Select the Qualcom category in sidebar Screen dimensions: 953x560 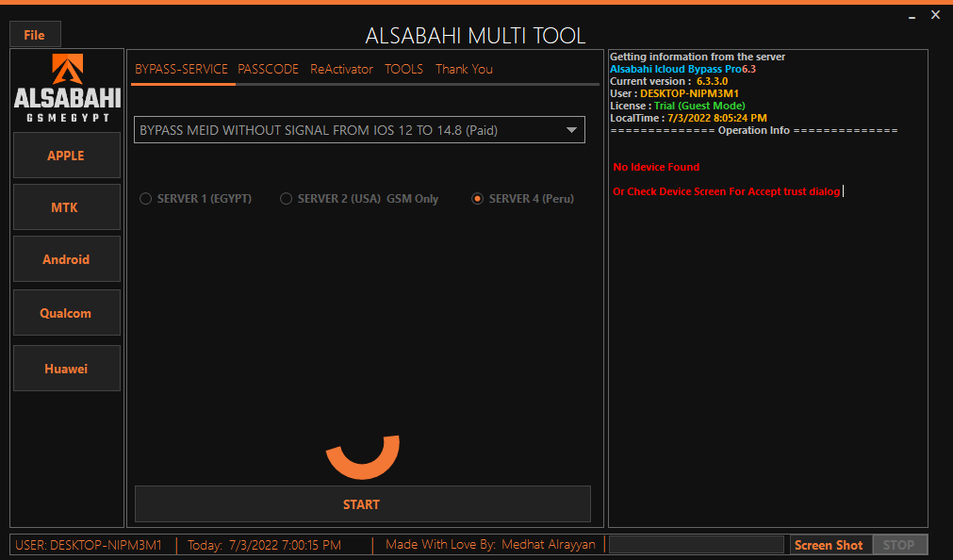click(x=66, y=312)
